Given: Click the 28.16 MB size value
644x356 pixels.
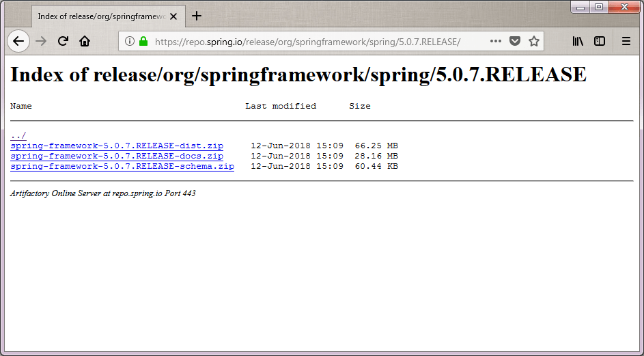Looking at the screenshot, I should click(376, 156).
